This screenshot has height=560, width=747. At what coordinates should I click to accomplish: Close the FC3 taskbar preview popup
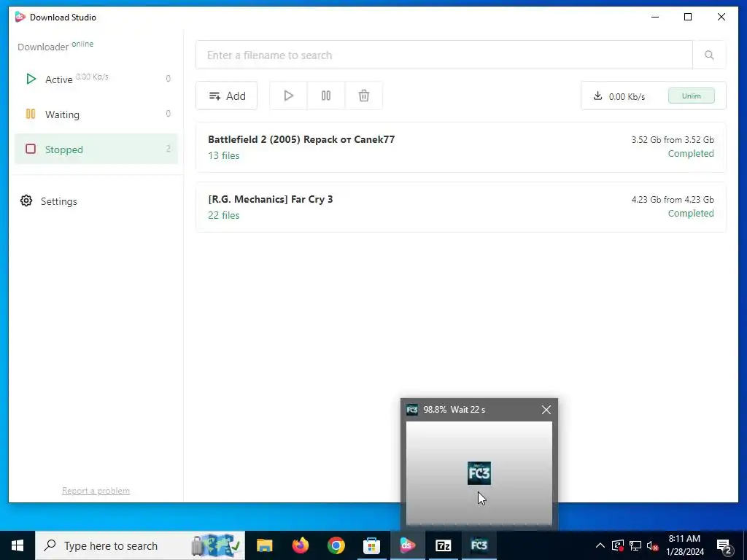pyautogui.click(x=546, y=410)
